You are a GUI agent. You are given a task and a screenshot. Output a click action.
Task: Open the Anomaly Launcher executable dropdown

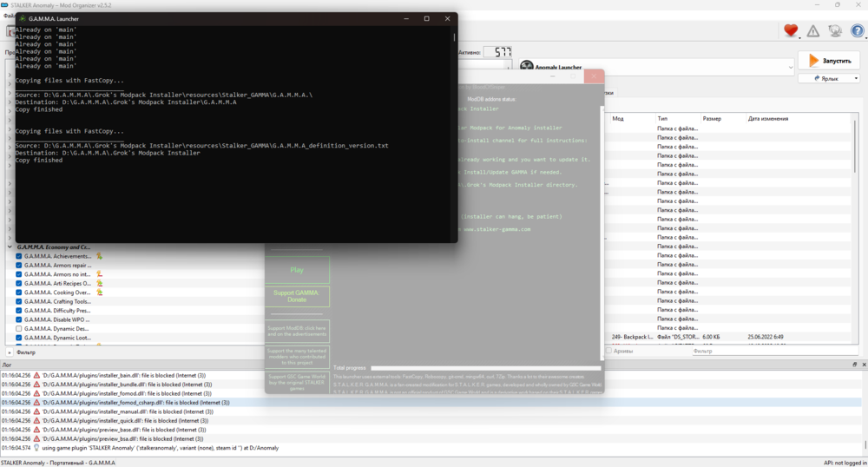tap(790, 67)
